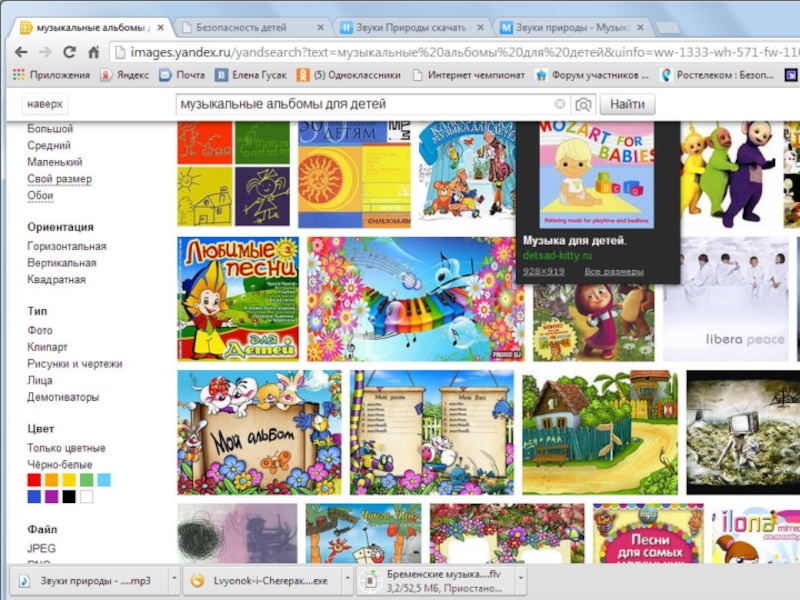Close the музыкальные альбомы tab
The width and height of the screenshot is (800, 600).
(160, 28)
